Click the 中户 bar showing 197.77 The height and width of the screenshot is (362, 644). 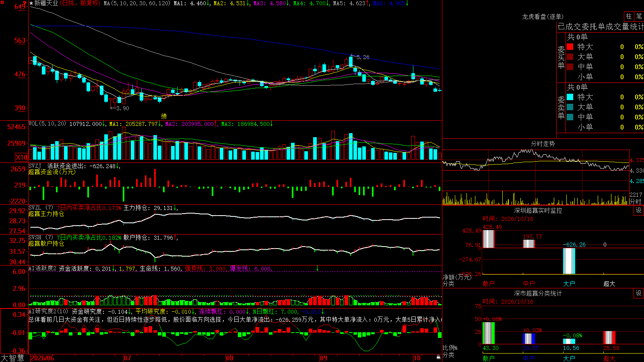pyautogui.click(x=529, y=244)
